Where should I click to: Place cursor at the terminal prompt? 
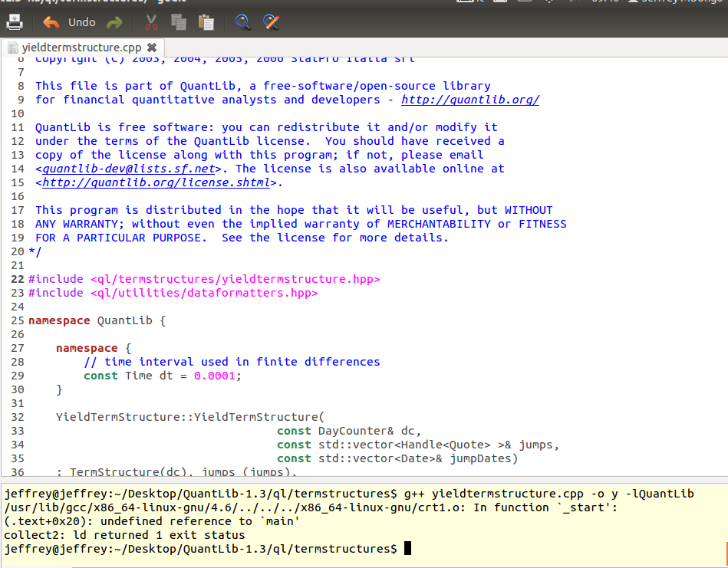click(x=407, y=549)
